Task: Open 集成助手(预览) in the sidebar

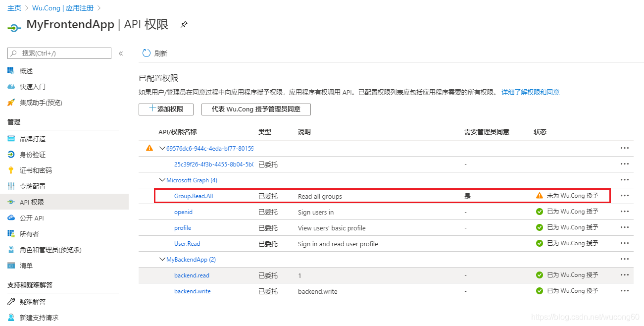Action: [41, 103]
